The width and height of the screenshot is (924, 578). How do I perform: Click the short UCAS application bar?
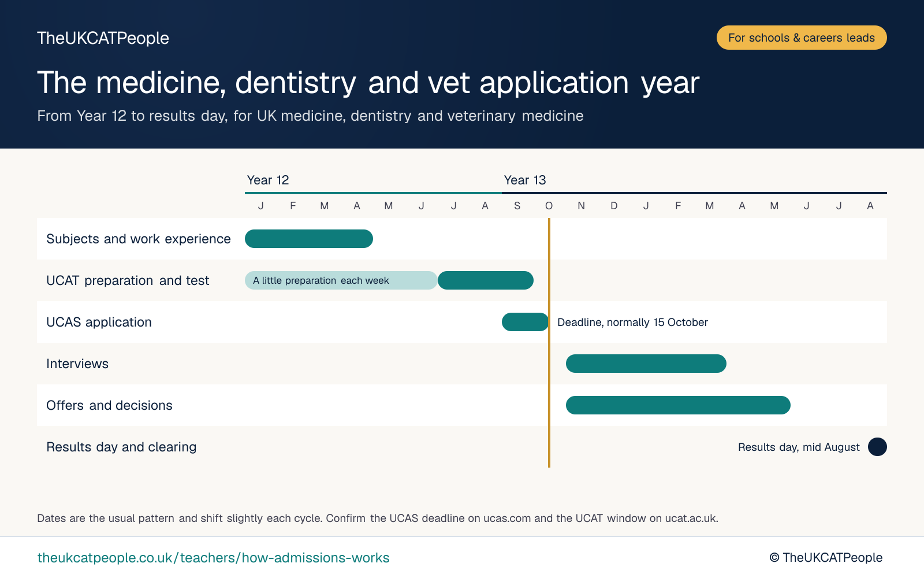coord(525,322)
